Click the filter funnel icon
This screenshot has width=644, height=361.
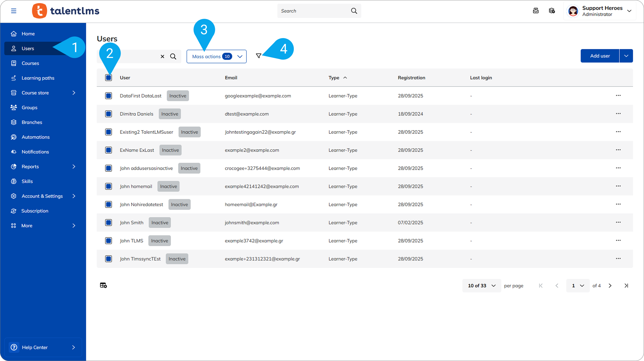(x=258, y=56)
